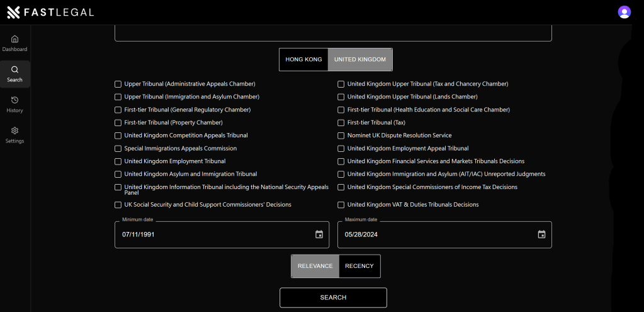Viewport: 644px width, 312px height.
Task: Open the Minimum date calendar picker
Action: (x=319, y=234)
